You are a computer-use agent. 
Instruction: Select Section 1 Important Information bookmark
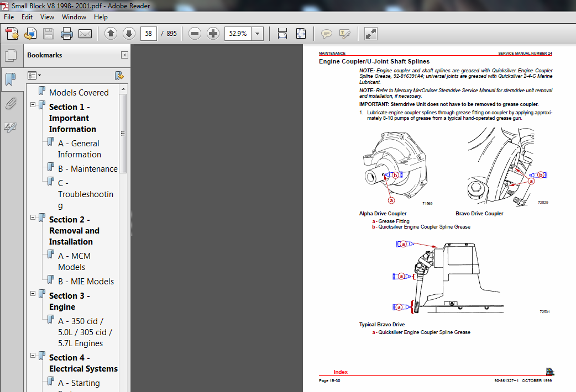coord(72,118)
